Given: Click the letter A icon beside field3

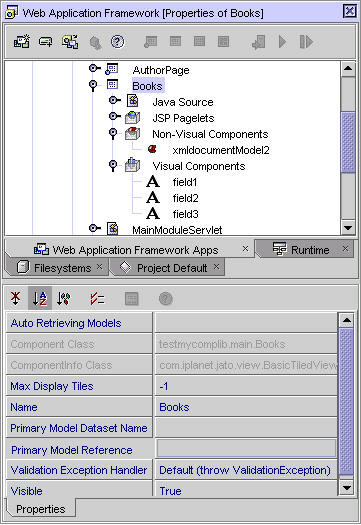Looking at the screenshot, I should point(153,213).
